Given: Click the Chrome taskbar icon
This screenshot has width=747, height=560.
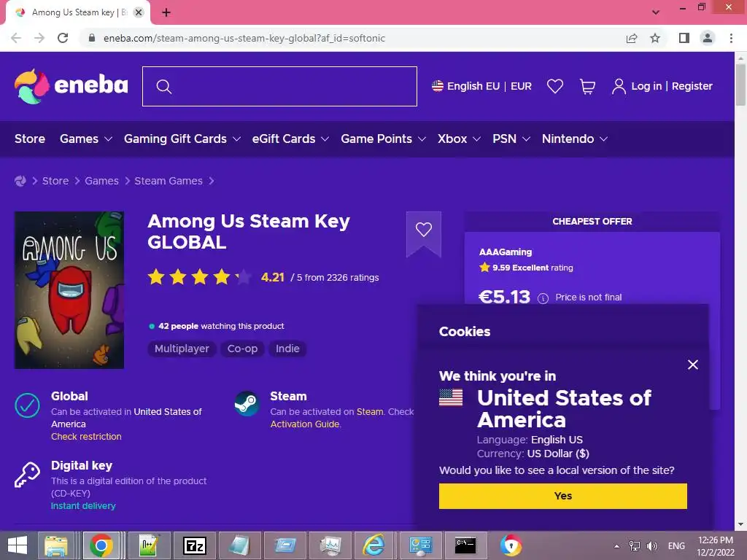Looking at the screenshot, I should [x=101, y=545].
